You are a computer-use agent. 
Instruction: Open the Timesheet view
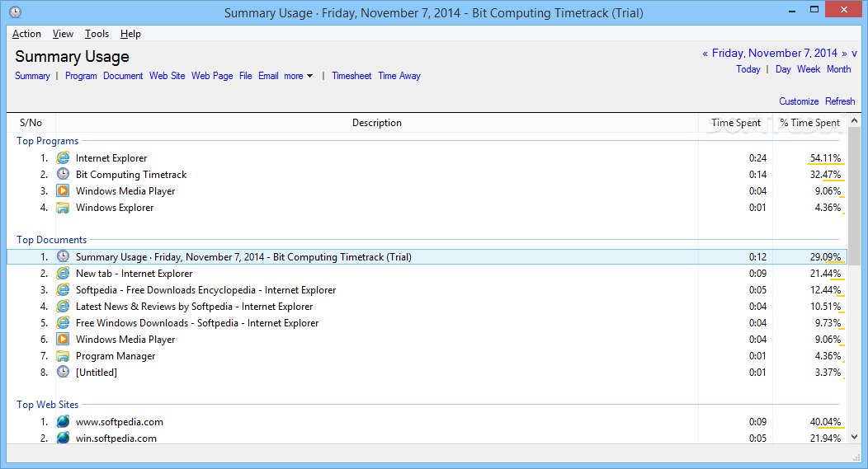coord(351,76)
